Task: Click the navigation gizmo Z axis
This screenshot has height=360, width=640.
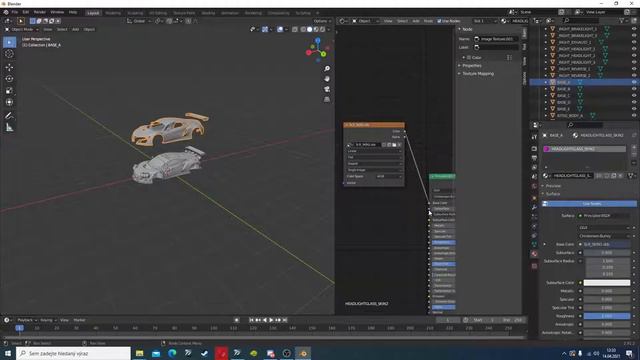Action: [318, 40]
